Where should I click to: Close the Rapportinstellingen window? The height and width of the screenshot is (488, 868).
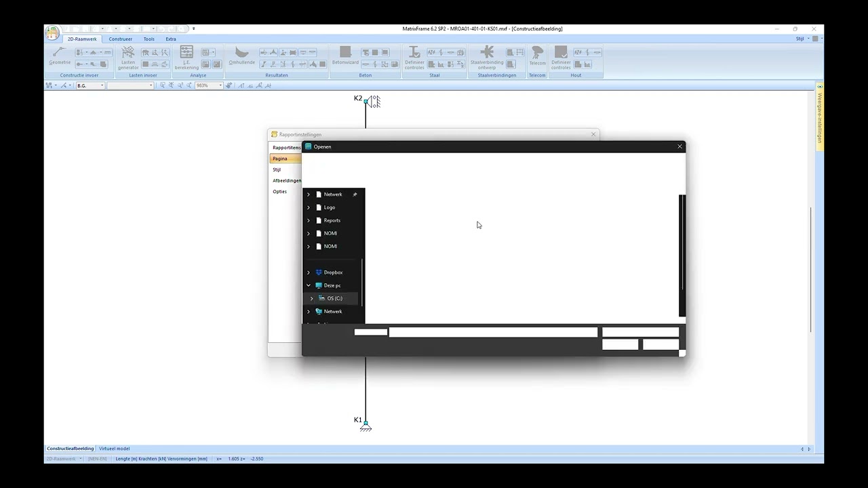593,134
